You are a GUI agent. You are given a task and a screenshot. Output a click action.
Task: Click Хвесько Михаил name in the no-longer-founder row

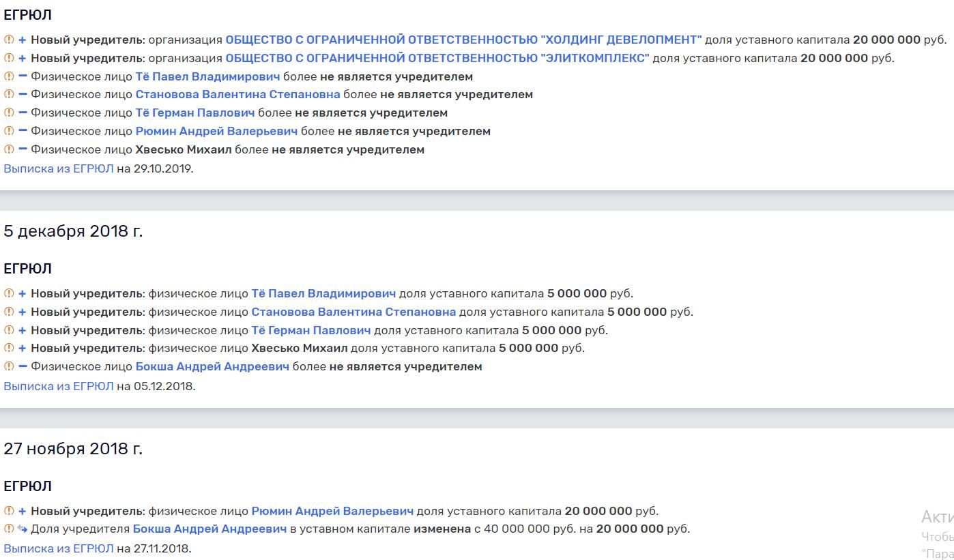(x=184, y=149)
